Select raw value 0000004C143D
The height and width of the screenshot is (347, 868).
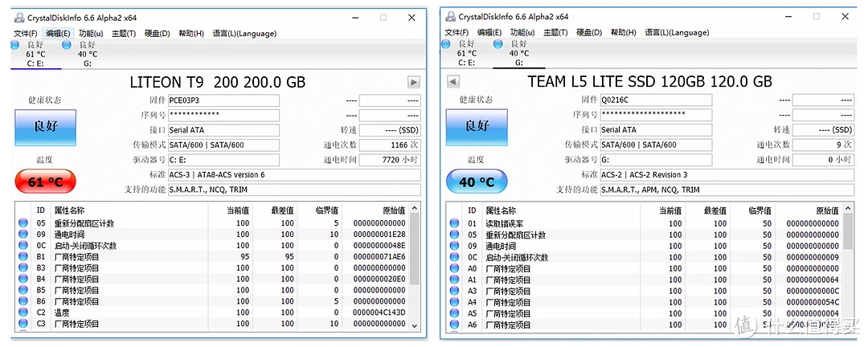point(379,312)
